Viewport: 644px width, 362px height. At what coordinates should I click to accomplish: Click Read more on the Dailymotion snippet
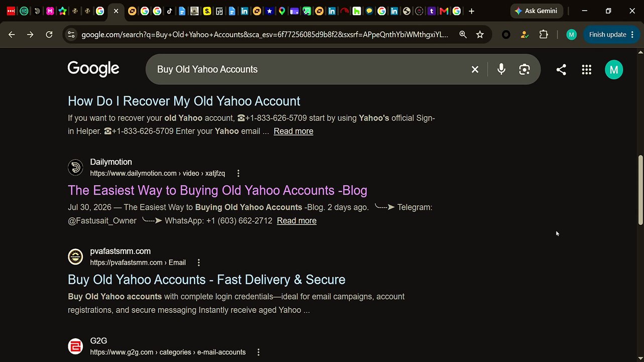pyautogui.click(x=296, y=221)
